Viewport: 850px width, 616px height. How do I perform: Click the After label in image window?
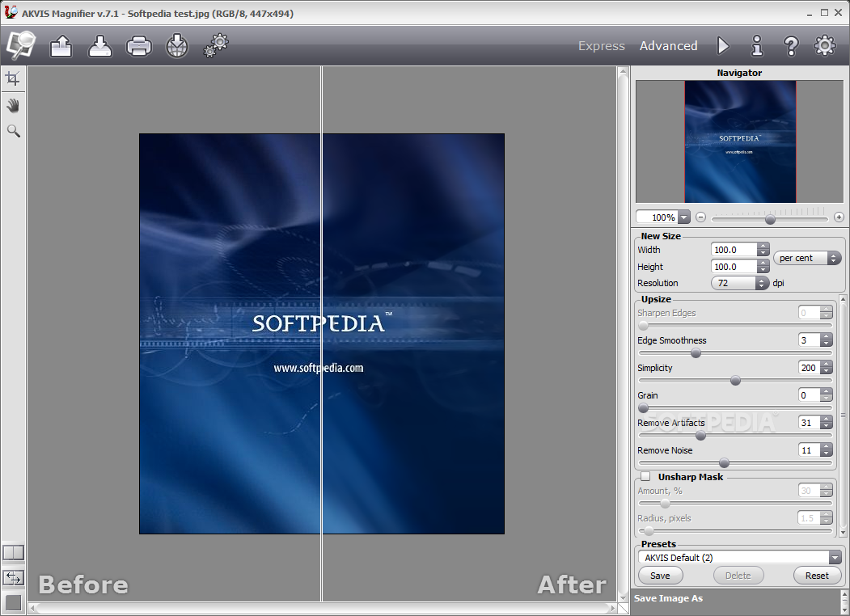click(572, 584)
